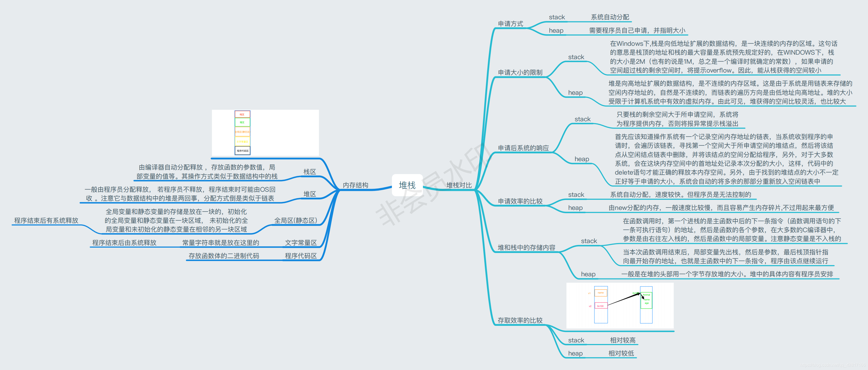Select the 堆区 node under 内存结构

pos(310,194)
